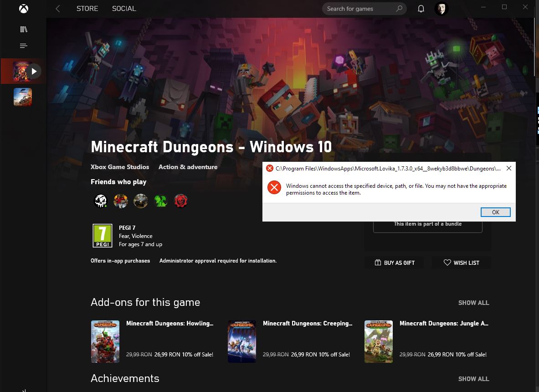Maximize the Xbox app window
The height and width of the screenshot is (392, 539).
pos(504,7)
